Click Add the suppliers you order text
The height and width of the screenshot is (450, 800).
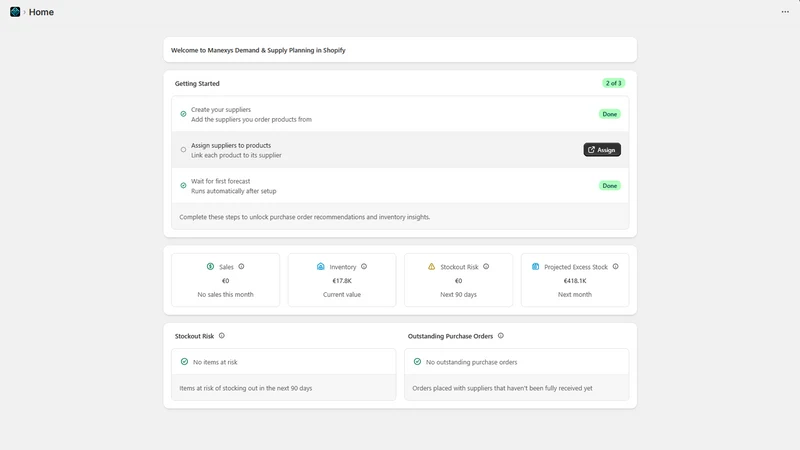[251, 119]
